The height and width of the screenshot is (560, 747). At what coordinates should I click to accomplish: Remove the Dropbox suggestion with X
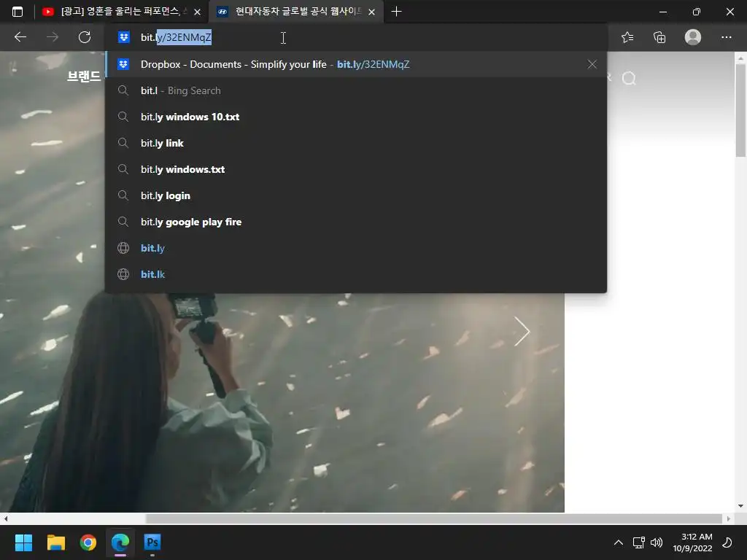592,64
